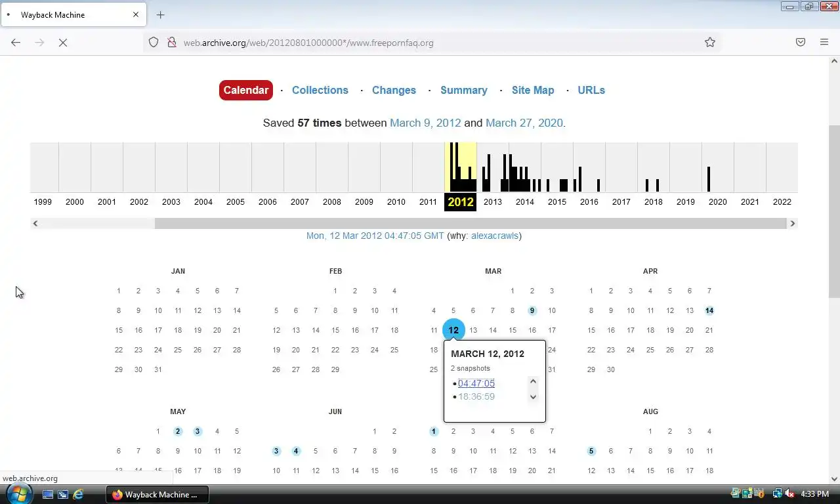Click the 4:33 PM system clock

815,494
